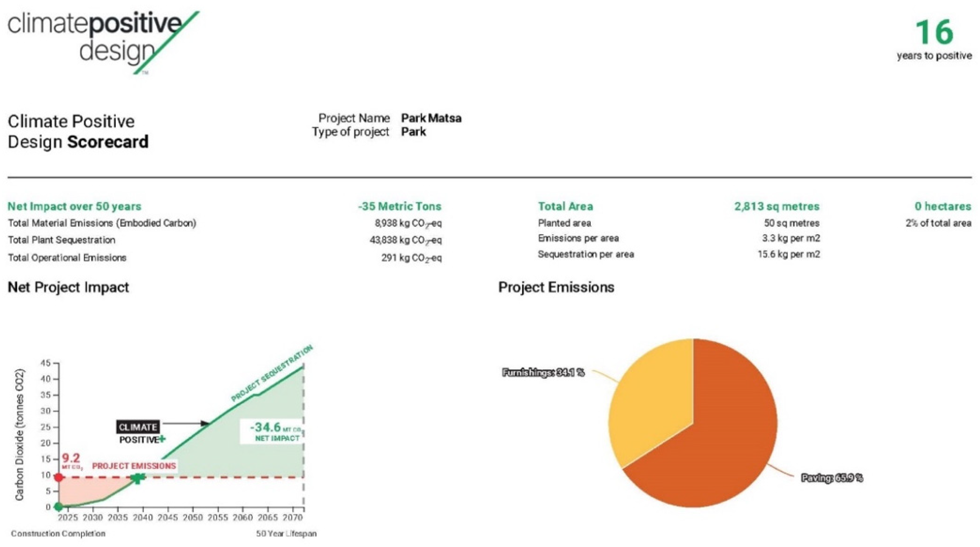Click the red project emissions marker dot
980x547 pixels.
click(58, 477)
